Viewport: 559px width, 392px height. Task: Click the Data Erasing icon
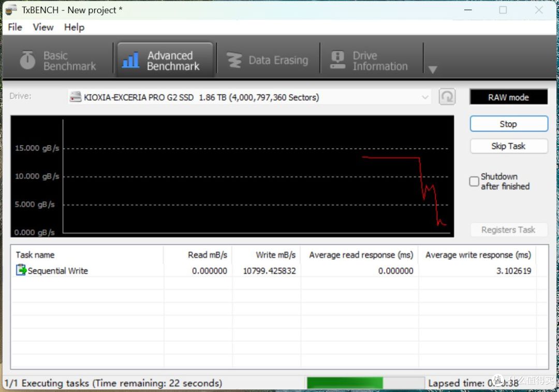234,60
